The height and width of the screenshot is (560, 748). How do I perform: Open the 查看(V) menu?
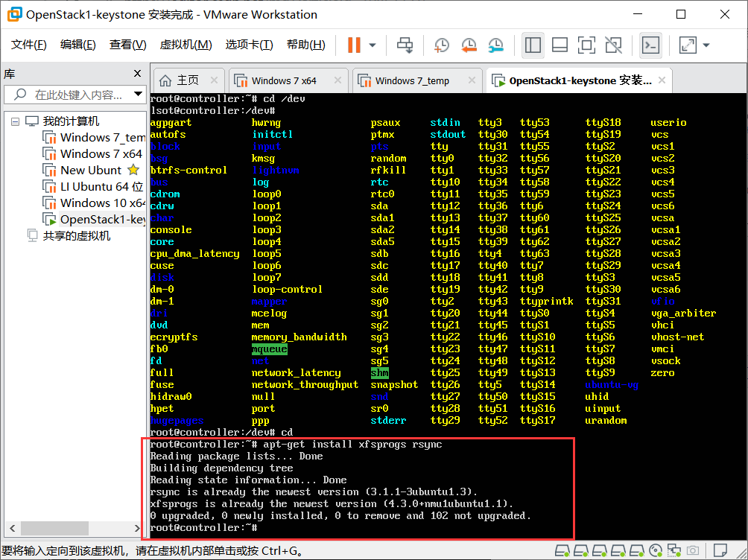(128, 45)
